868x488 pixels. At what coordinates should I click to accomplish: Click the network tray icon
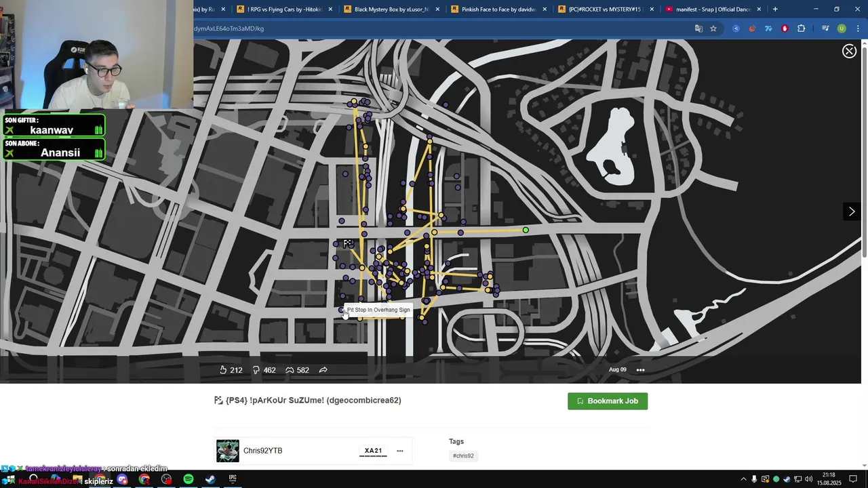pyautogui.click(x=797, y=479)
